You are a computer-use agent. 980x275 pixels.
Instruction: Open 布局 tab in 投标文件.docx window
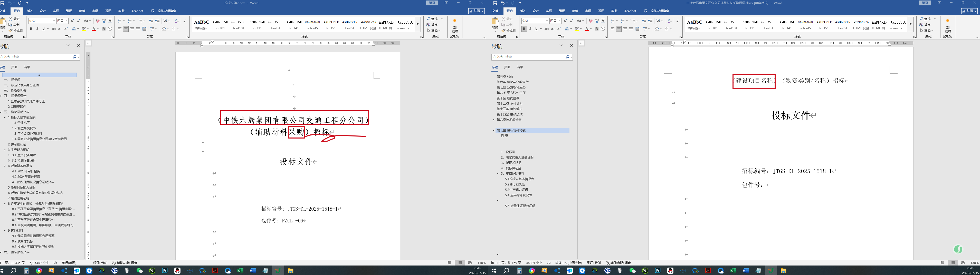pos(56,11)
